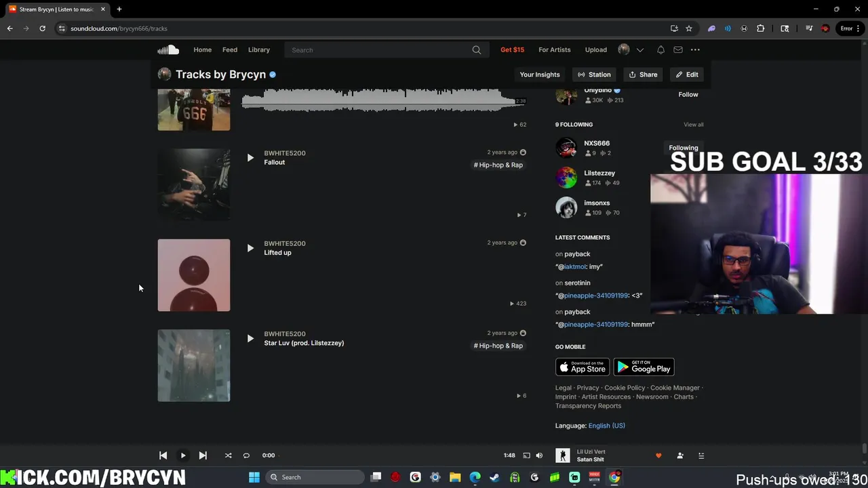
Task: Open Hip-hop & Rap tag on Fallout
Action: [x=498, y=165]
